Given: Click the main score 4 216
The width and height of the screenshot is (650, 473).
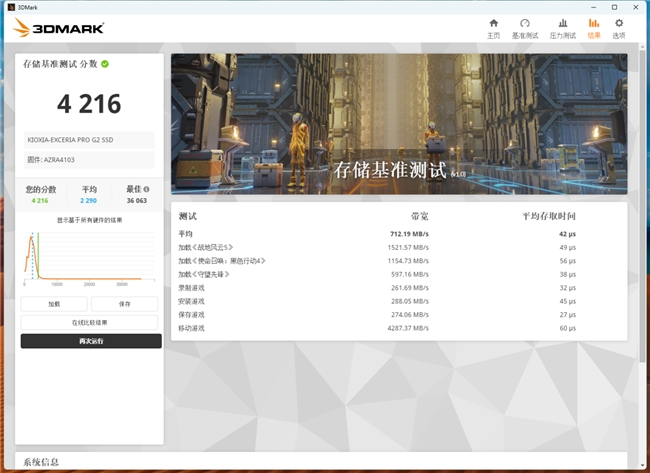Looking at the screenshot, I should (89, 104).
